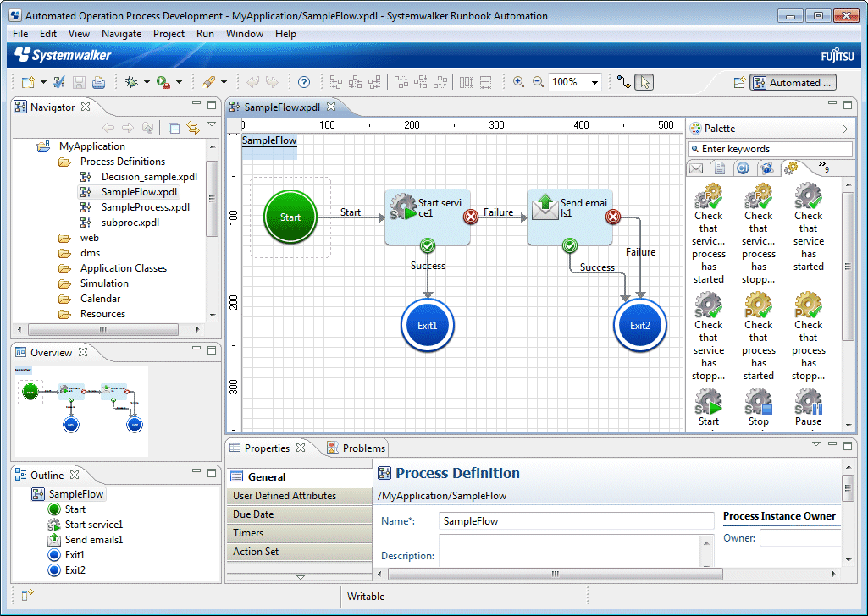Click Collapse All in Navigator toolbar

pos(174,129)
